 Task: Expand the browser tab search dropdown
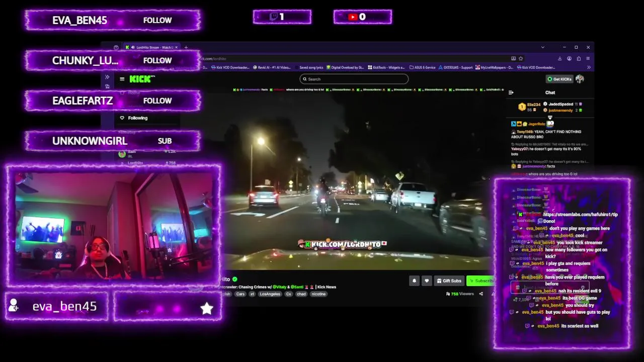[542, 47]
